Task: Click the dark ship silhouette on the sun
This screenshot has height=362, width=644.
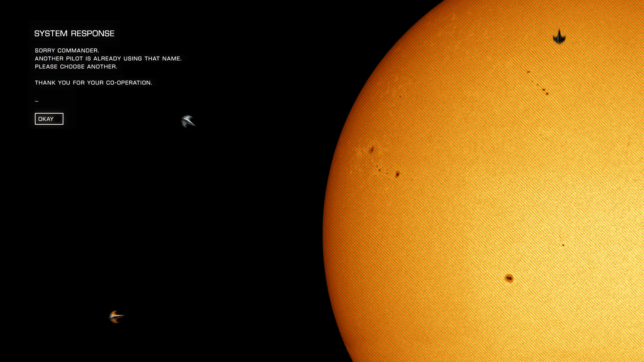Action: pos(559,37)
